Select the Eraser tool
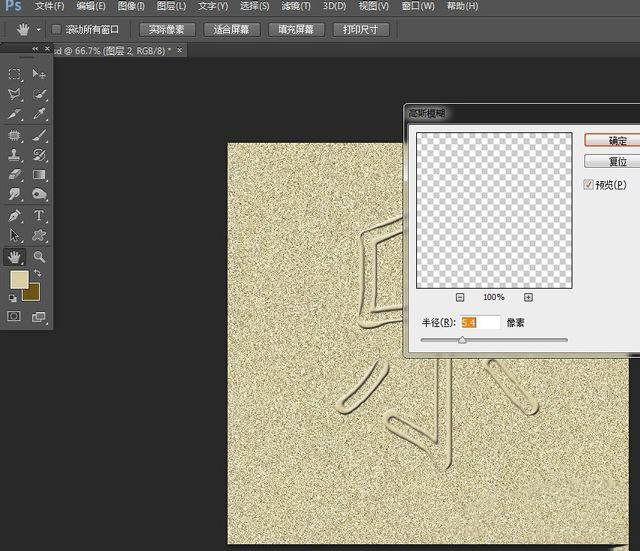The height and width of the screenshot is (551, 640). click(x=15, y=175)
